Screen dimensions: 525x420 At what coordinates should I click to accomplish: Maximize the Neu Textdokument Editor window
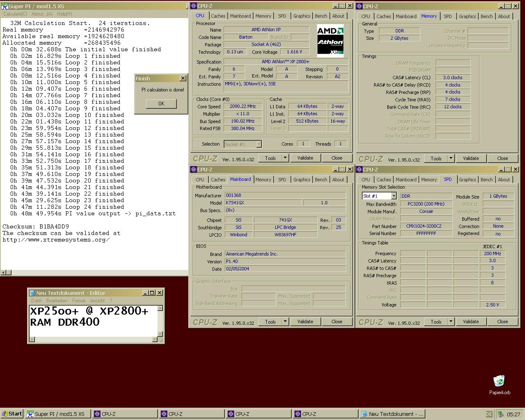pos(153,293)
